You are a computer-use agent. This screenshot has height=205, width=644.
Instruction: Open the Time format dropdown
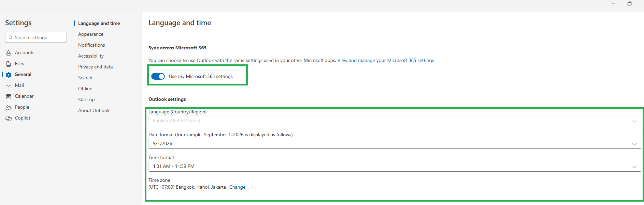pos(395,166)
